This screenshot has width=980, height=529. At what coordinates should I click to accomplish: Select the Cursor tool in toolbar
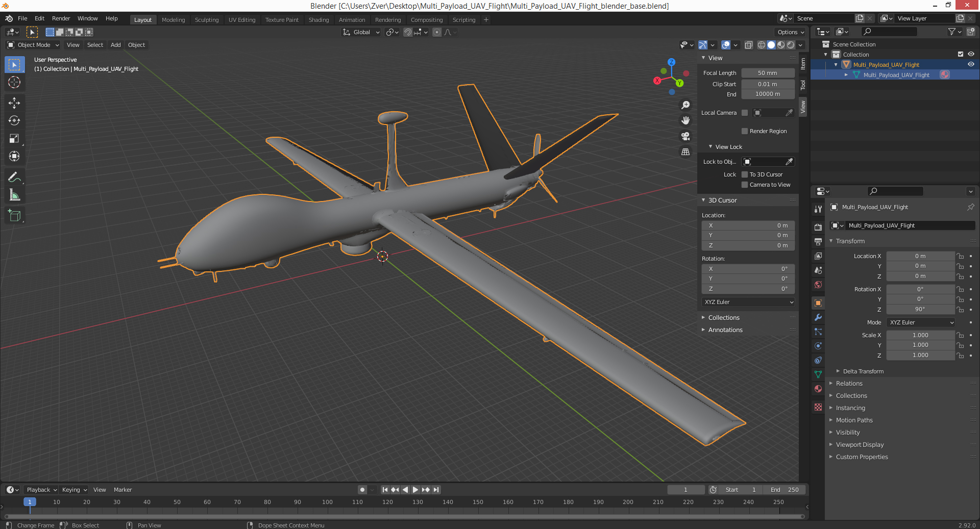click(x=14, y=82)
